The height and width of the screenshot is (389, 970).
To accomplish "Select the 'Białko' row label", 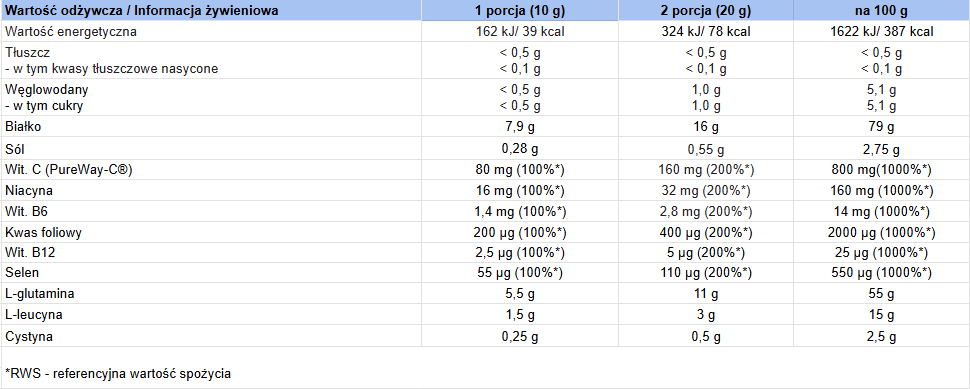I will click(22, 128).
